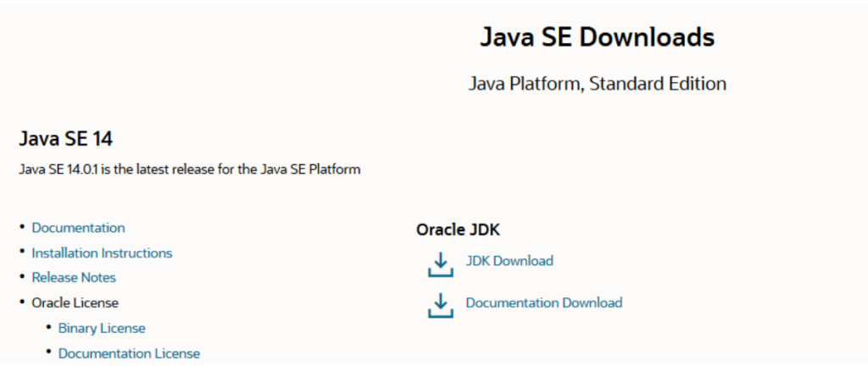This screenshot has height=366, width=868.
Task: Open the Documentation link in the list
Action: [x=78, y=228]
